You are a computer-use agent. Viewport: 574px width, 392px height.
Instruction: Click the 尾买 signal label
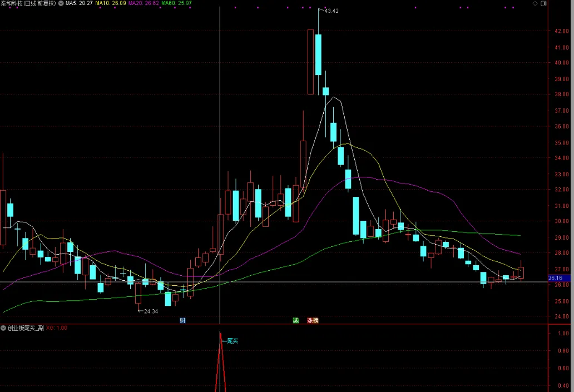point(232,341)
